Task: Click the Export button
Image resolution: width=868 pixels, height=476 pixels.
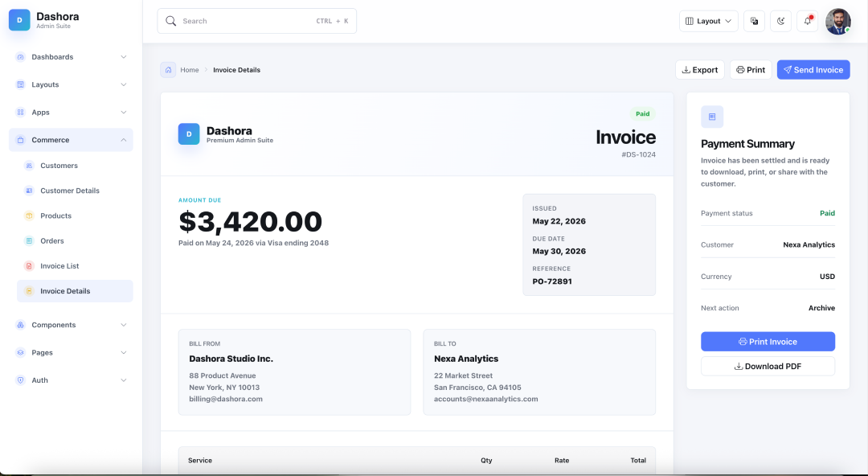Action: (x=700, y=70)
